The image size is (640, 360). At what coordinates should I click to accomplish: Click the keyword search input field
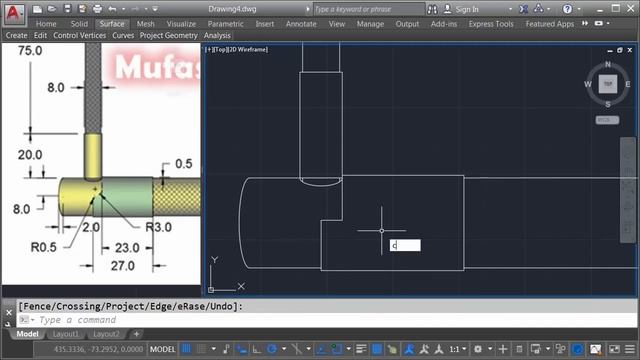[369, 9]
